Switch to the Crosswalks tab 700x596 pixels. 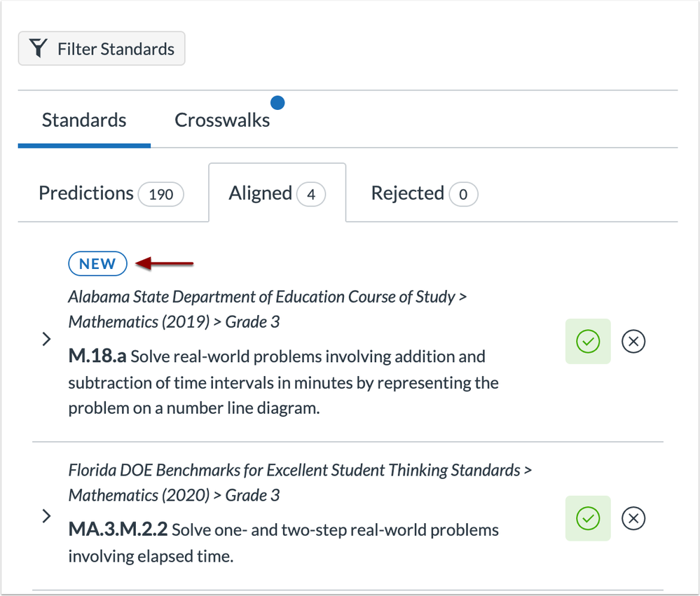point(222,120)
